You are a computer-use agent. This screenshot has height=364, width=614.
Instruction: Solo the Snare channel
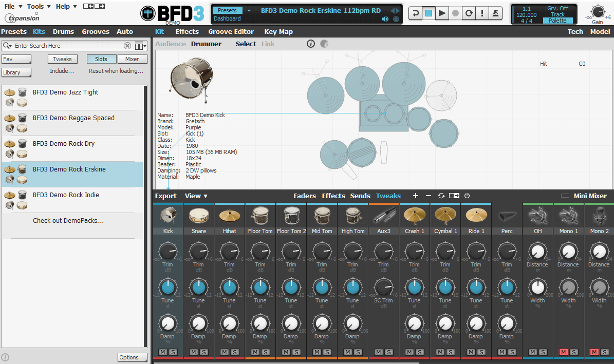(204, 352)
